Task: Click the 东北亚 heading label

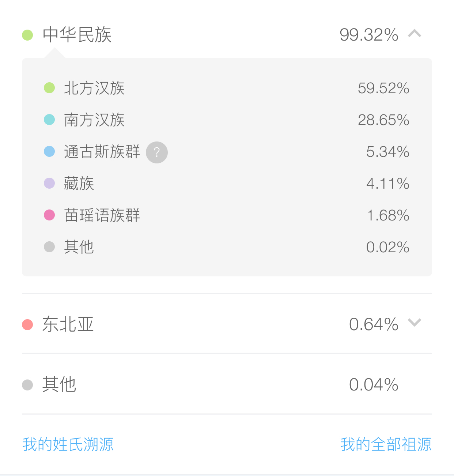Action: (x=68, y=324)
